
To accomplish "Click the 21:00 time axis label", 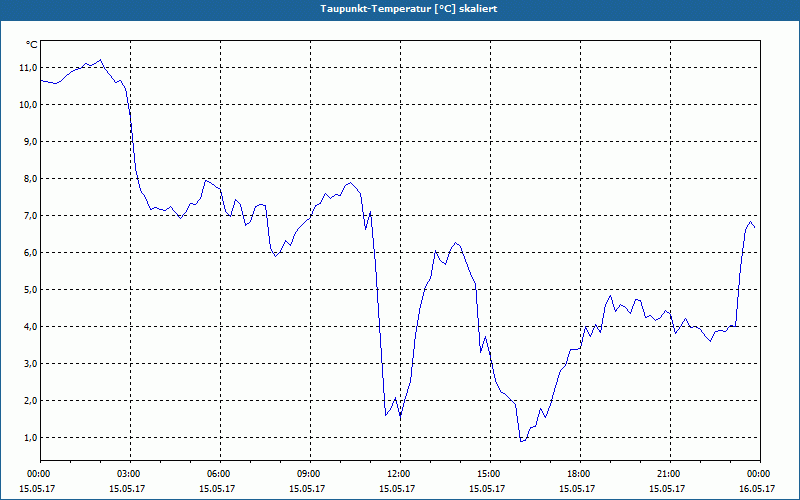I will tap(670, 474).
